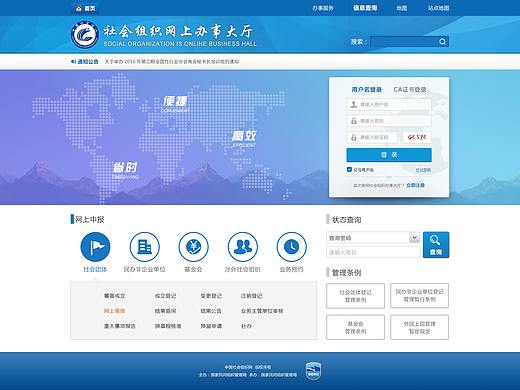This screenshot has height=390, width=520.
Task: Click the username input field
Action: pyautogui.click(x=389, y=105)
